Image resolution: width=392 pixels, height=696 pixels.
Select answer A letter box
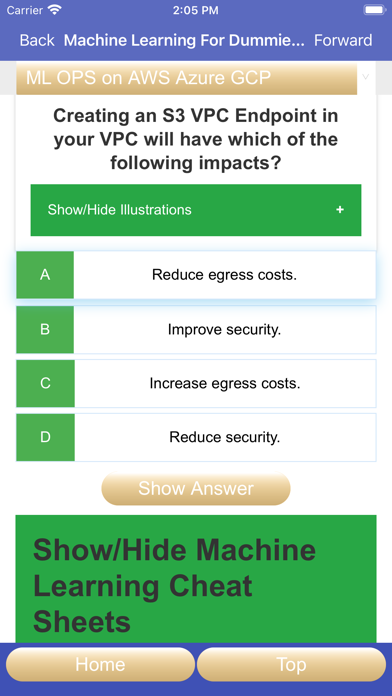click(45, 275)
